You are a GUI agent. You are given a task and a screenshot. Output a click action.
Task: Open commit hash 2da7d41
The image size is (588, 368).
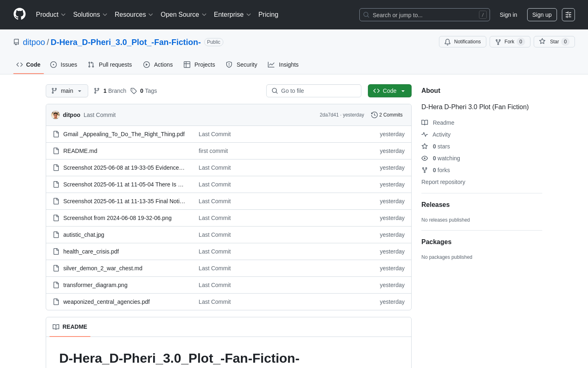pos(329,115)
